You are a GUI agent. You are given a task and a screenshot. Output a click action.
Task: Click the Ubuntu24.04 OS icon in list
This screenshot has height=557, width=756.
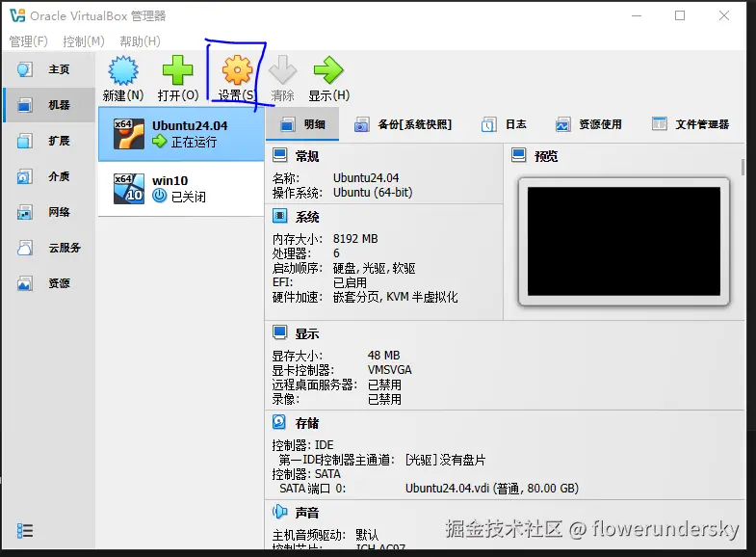[x=129, y=134]
